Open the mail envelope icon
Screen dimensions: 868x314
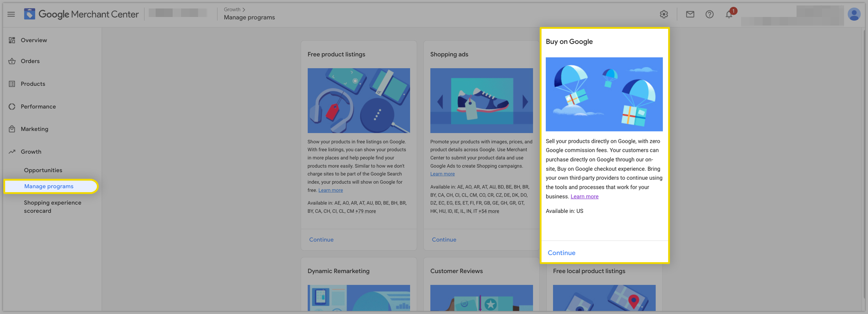pos(690,14)
